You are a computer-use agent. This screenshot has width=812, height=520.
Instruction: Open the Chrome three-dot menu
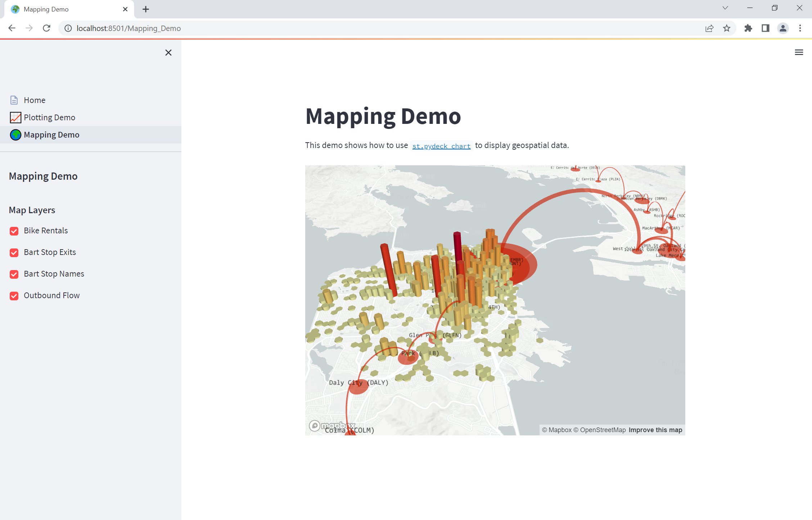(800, 28)
